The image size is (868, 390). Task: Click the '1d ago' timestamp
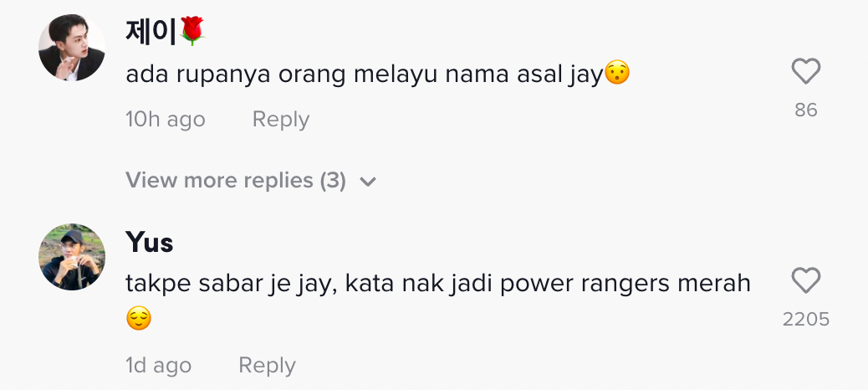(x=158, y=365)
